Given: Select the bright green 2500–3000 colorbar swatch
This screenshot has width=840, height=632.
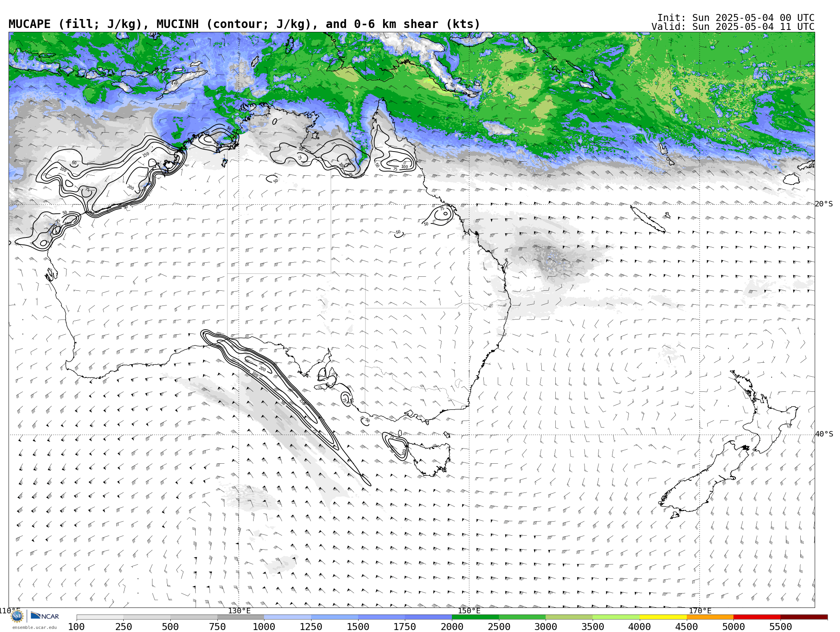Looking at the screenshot, I should coord(522,617).
